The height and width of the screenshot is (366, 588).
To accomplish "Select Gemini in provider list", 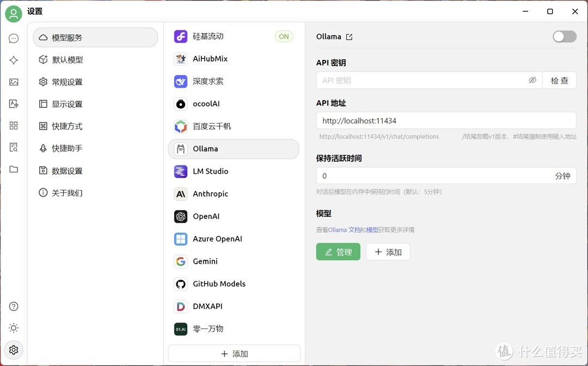I will pos(234,261).
